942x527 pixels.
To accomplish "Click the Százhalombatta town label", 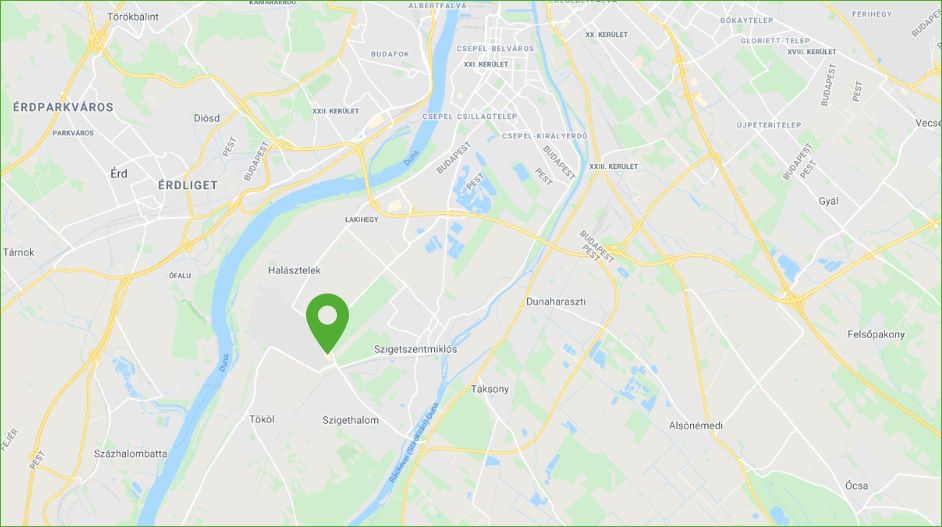I will tap(130, 454).
